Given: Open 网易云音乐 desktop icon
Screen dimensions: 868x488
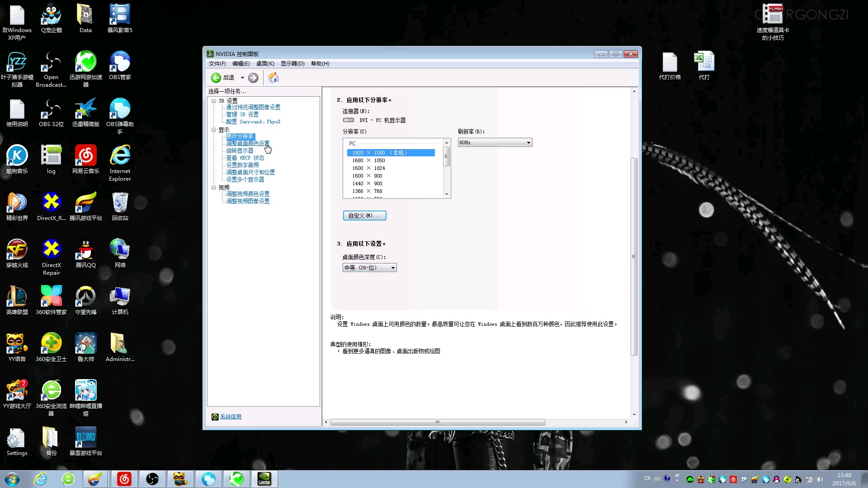Looking at the screenshot, I should [86, 160].
